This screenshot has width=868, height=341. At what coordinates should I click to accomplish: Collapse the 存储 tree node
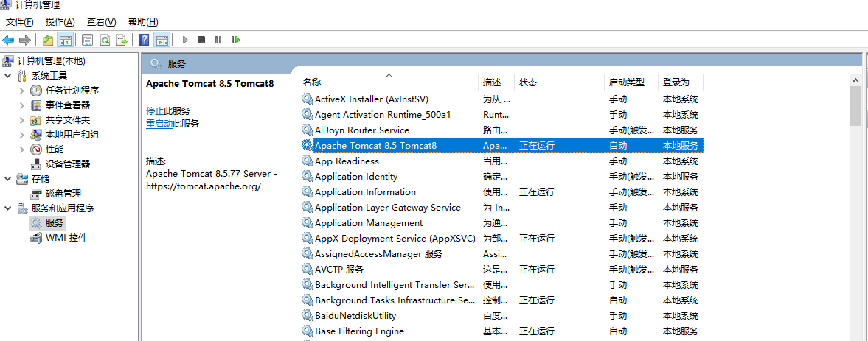pyautogui.click(x=8, y=178)
